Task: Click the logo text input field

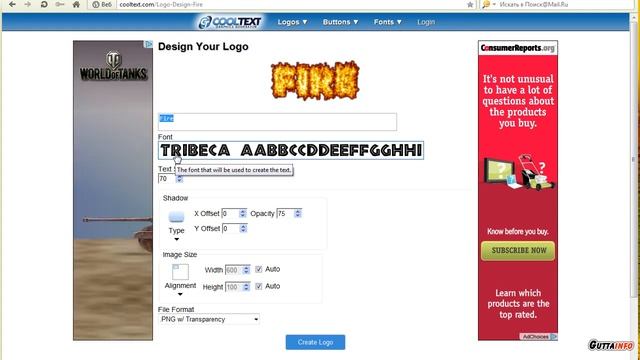Action: (277, 122)
